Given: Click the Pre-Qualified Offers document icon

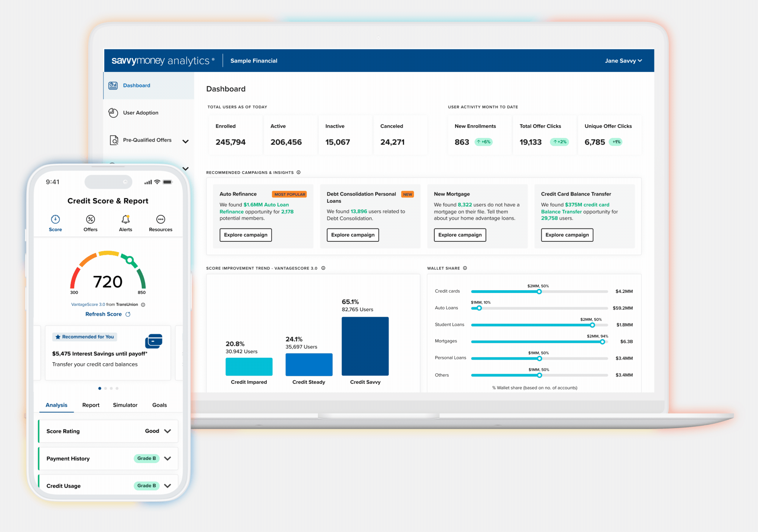Looking at the screenshot, I should pyautogui.click(x=114, y=140).
